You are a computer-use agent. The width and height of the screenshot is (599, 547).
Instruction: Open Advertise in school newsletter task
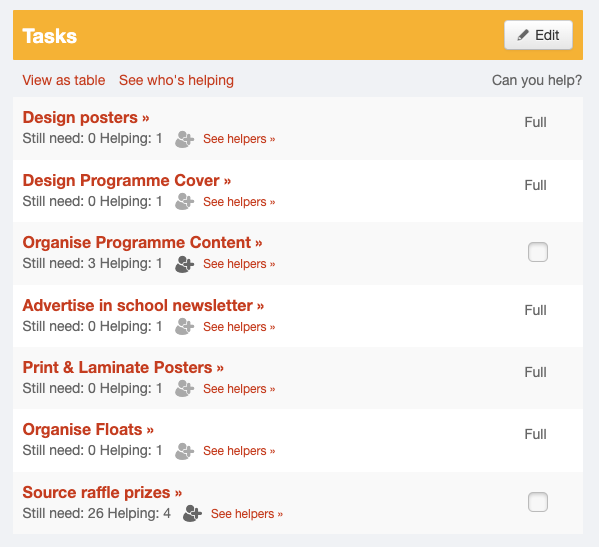[143, 306]
